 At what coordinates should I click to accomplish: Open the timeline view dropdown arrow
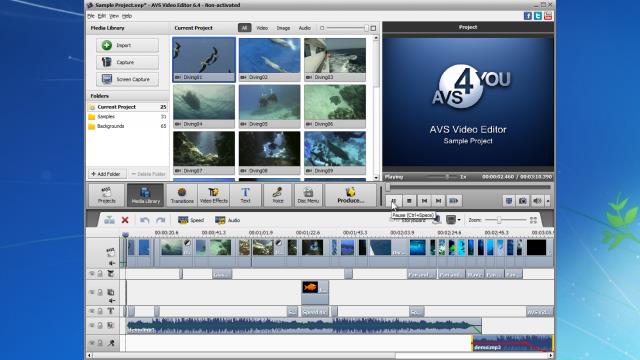pyautogui.click(x=459, y=220)
